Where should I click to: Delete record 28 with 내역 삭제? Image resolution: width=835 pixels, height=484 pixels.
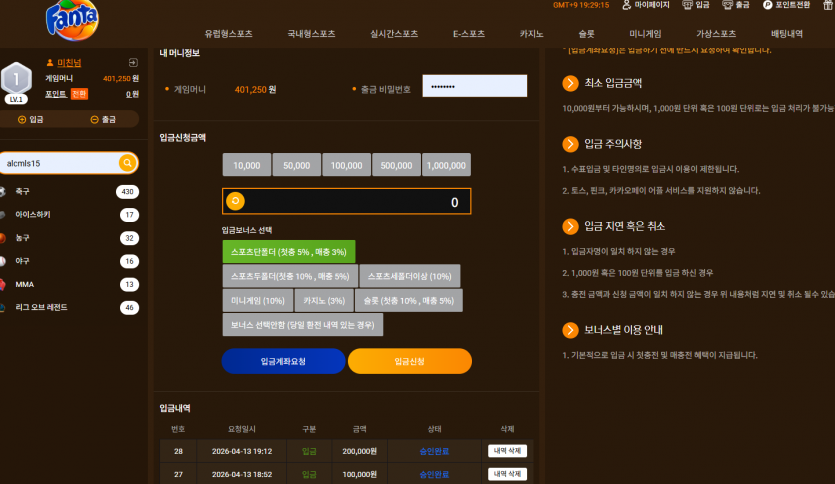(x=507, y=451)
